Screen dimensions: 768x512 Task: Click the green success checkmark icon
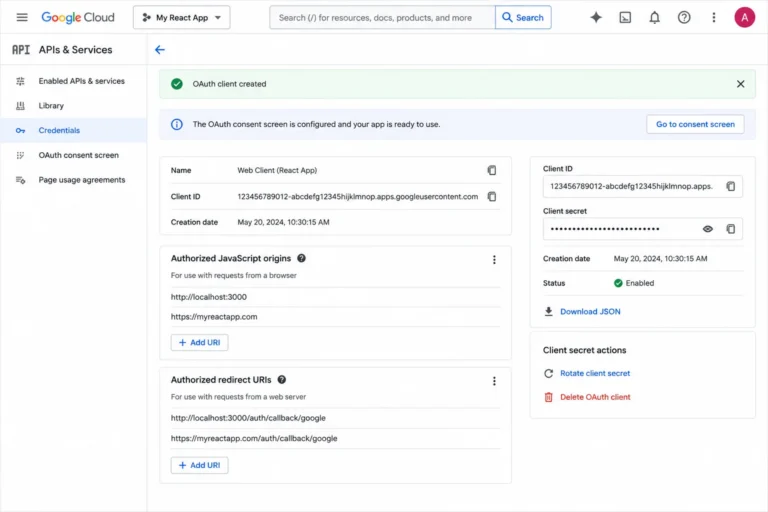(177, 84)
